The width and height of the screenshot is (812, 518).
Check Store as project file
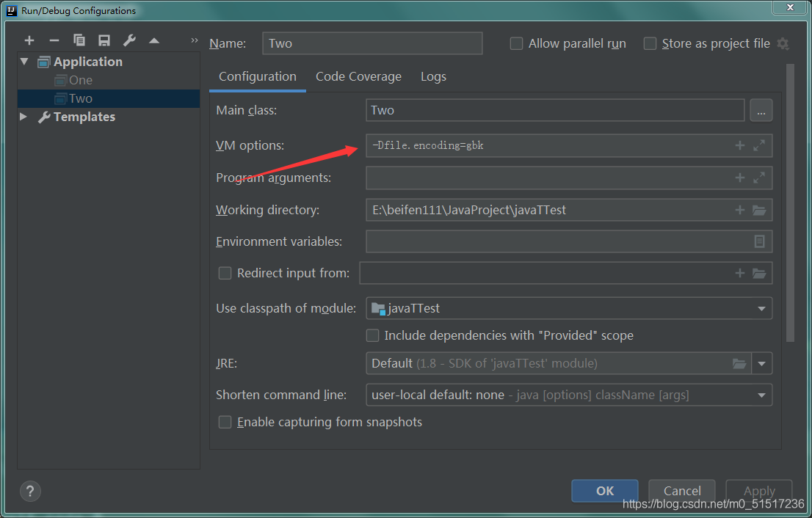coord(650,43)
